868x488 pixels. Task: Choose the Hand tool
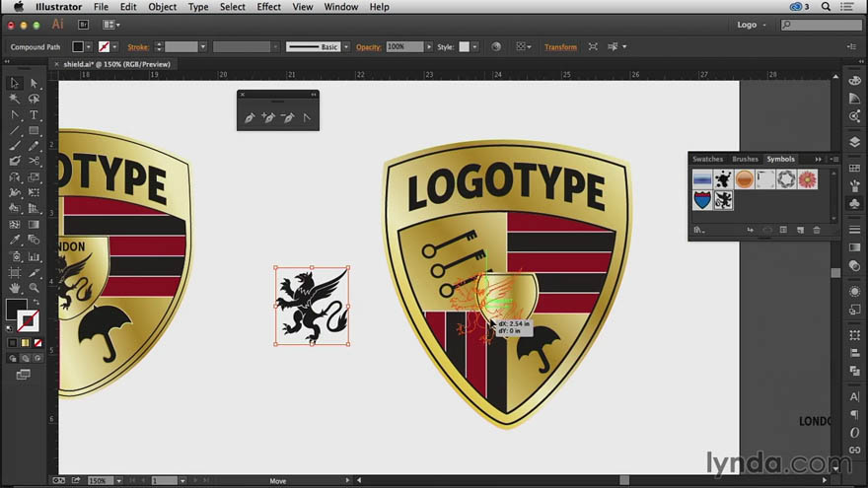pos(15,287)
